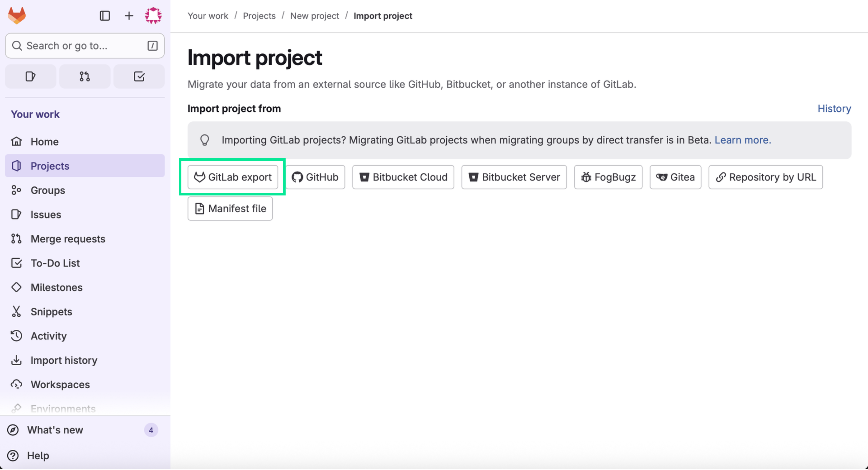
Task: Select the FogBugz import option
Action: [x=608, y=177]
